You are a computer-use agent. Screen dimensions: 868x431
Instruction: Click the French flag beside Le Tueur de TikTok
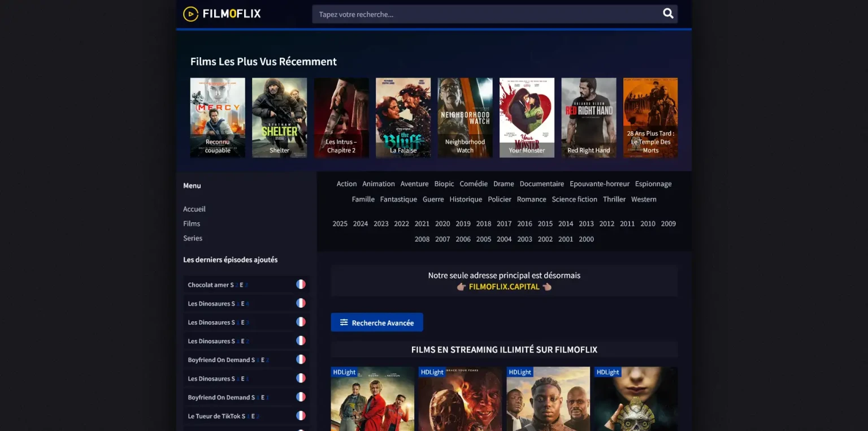tap(301, 416)
